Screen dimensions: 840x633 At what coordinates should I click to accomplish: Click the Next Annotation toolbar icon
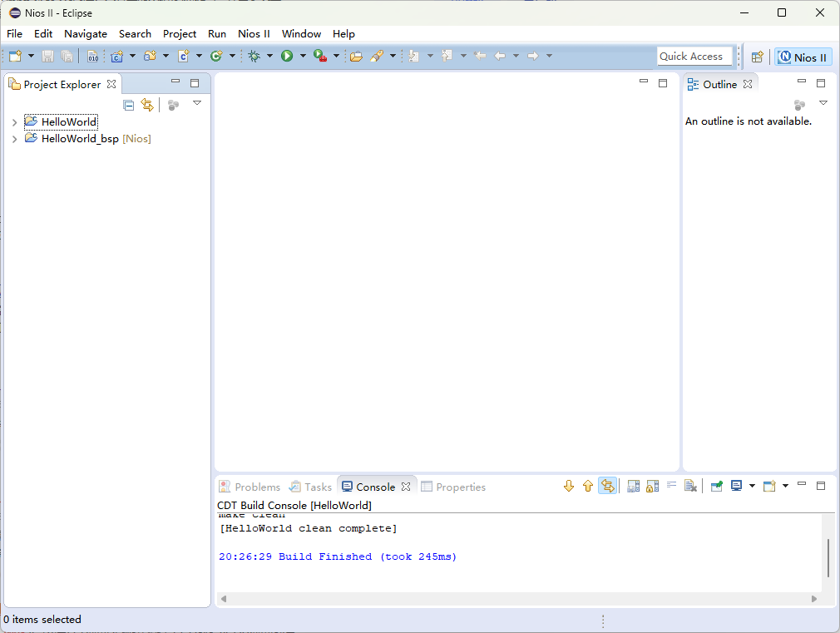[413, 56]
